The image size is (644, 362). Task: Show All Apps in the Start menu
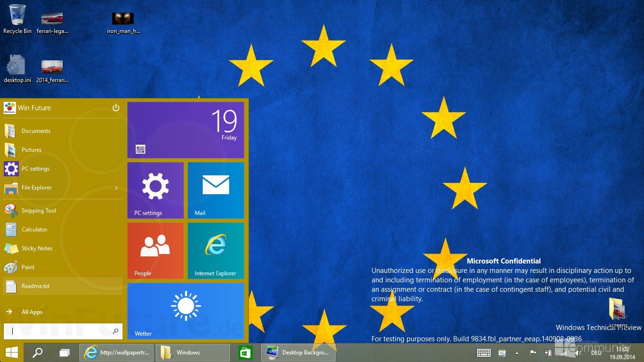(x=63, y=312)
